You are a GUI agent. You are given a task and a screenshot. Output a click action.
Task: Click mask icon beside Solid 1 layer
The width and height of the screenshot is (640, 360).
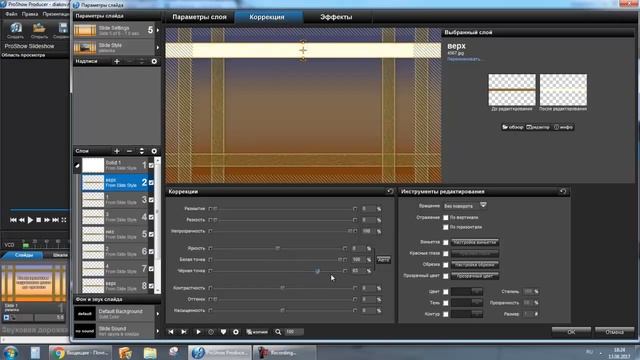[77, 165]
